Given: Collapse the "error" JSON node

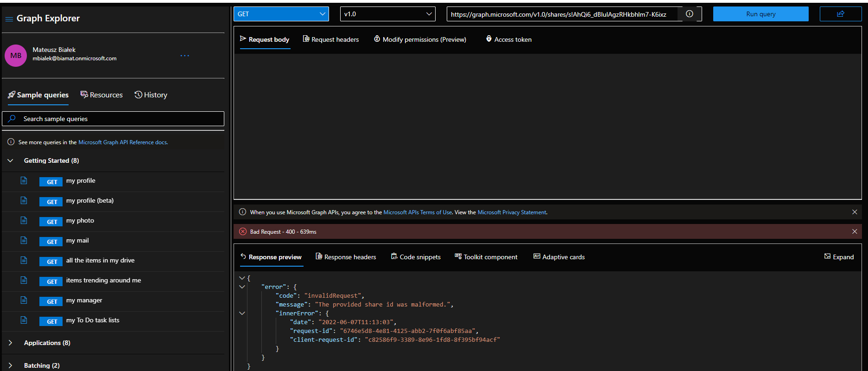Looking at the screenshot, I should tap(242, 287).
